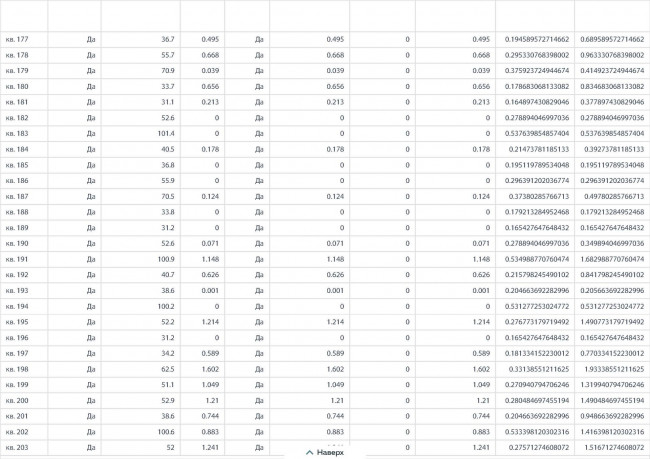Select the cell 0.834683068133082

[612, 86]
